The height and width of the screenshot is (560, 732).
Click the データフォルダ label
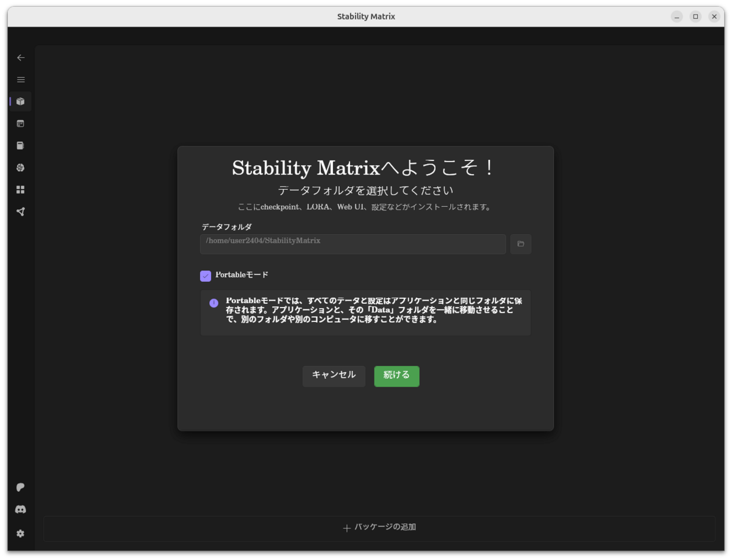tap(227, 227)
